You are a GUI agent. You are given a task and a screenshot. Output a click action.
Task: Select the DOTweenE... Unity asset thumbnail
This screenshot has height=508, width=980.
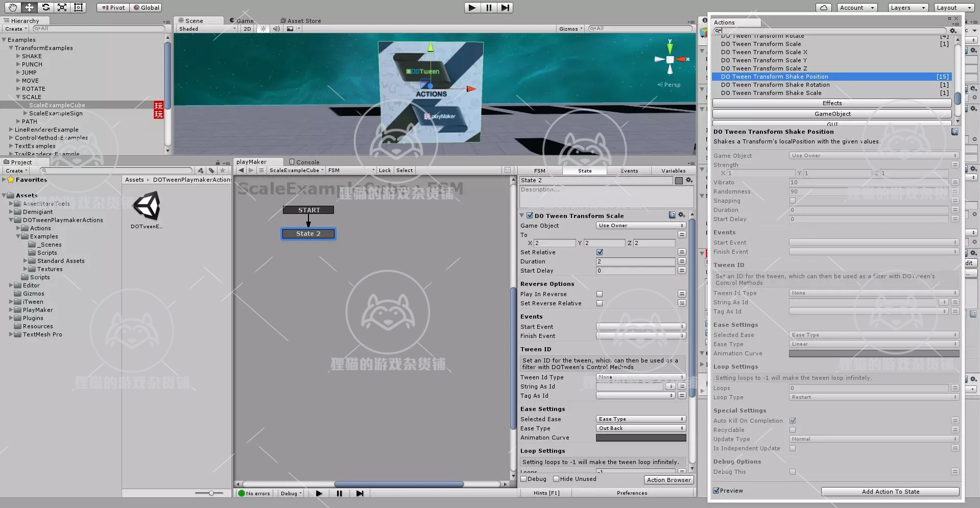[x=147, y=206]
